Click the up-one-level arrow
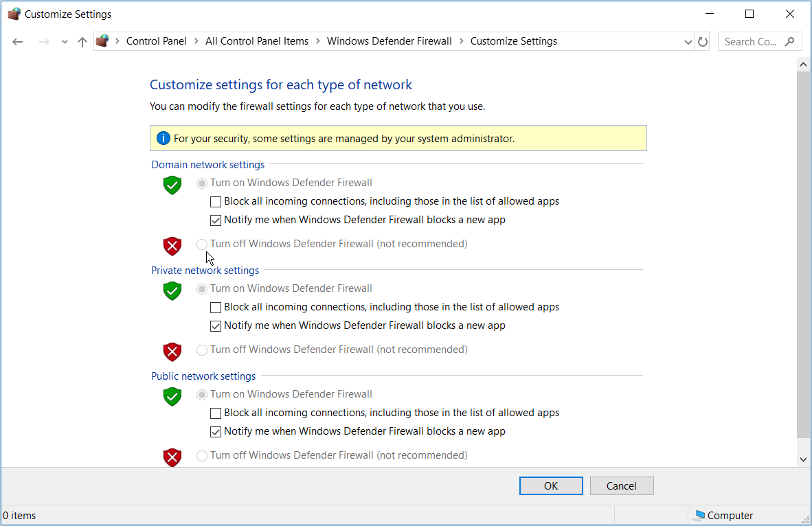This screenshot has width=812, height=526. pos(82,41)
